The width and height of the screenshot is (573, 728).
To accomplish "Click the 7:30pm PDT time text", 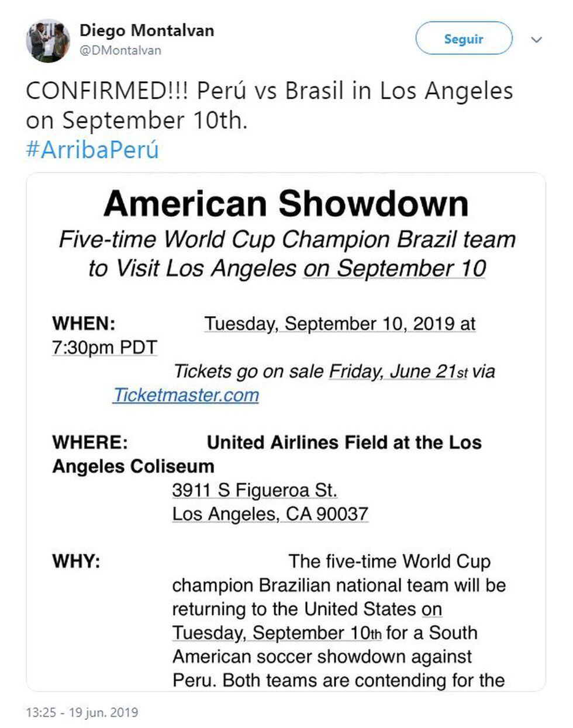I will 104,347.
